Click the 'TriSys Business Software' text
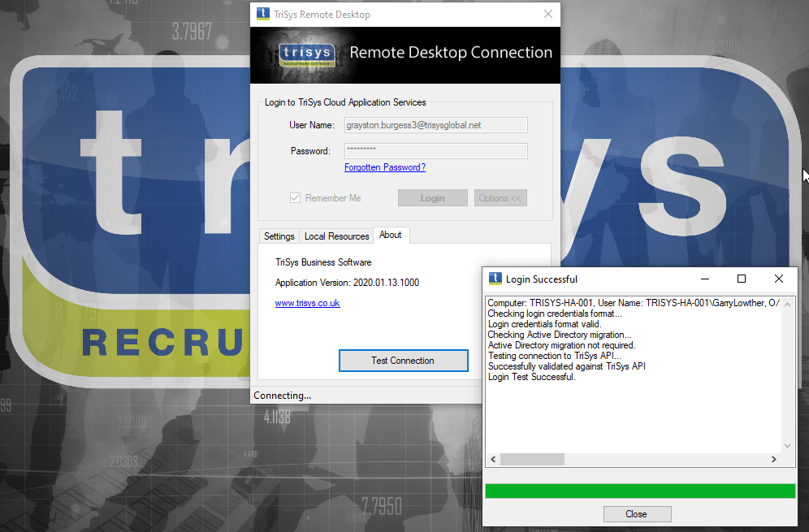 click(x=323, y=262)
